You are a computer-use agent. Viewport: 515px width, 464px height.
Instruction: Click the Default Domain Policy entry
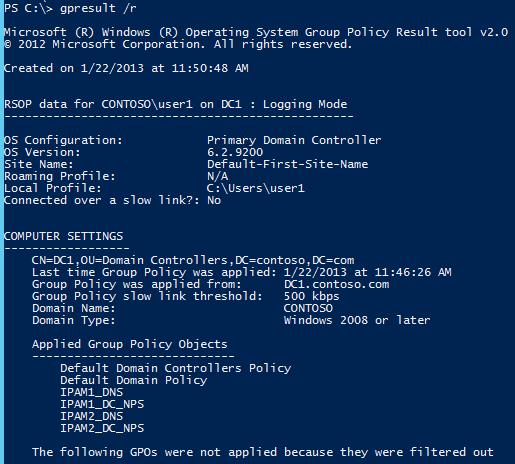point(134,380)
